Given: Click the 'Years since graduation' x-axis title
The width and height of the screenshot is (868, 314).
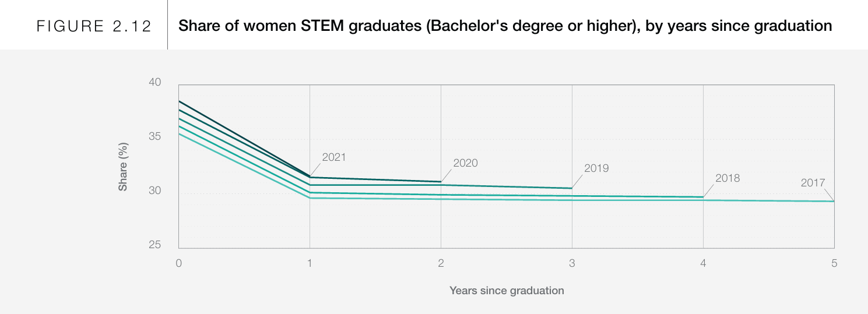Looking at the screenshot, I should [x=507, y=290].
